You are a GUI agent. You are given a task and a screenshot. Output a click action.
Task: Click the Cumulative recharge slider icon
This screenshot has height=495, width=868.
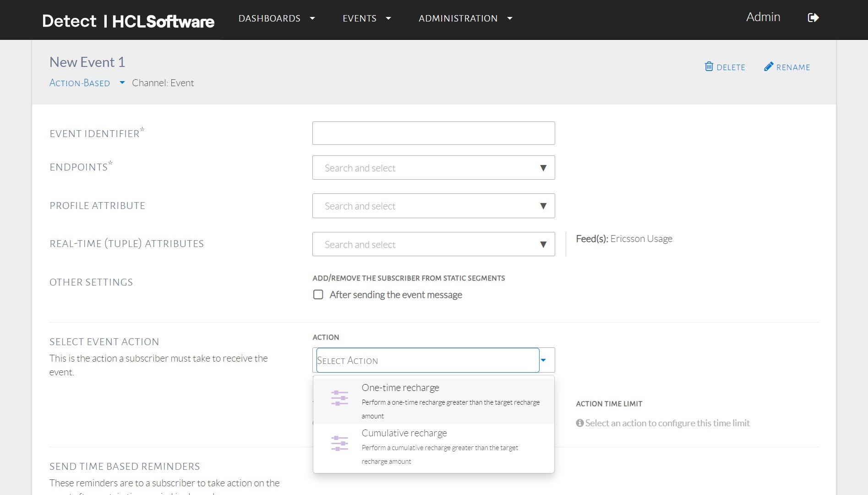pos(339,443)
